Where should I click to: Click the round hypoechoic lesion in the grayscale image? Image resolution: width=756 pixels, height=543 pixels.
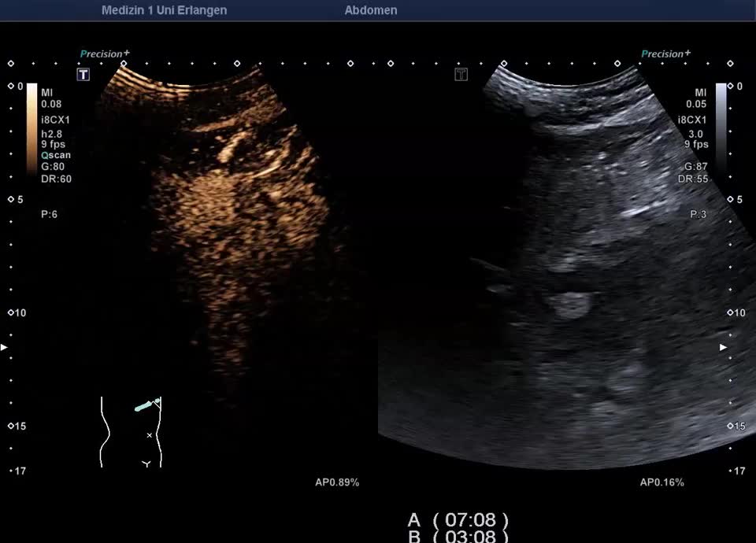572,305
